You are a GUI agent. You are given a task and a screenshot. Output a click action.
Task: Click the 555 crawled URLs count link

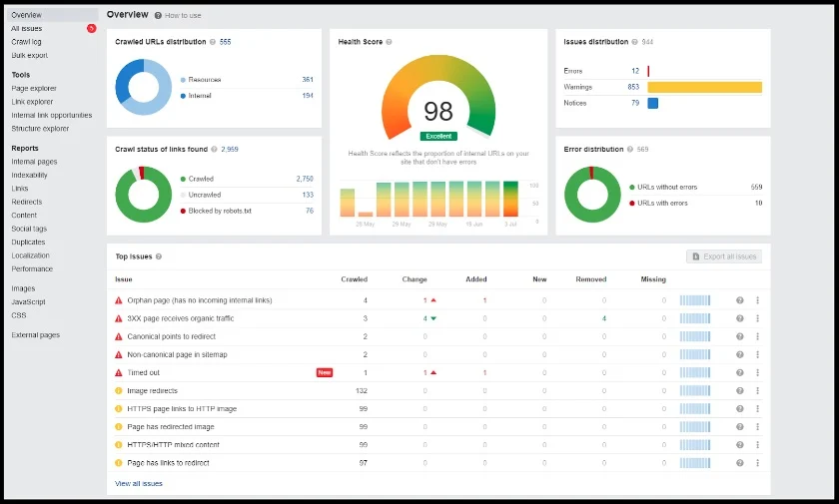click(x=226, y=42)
